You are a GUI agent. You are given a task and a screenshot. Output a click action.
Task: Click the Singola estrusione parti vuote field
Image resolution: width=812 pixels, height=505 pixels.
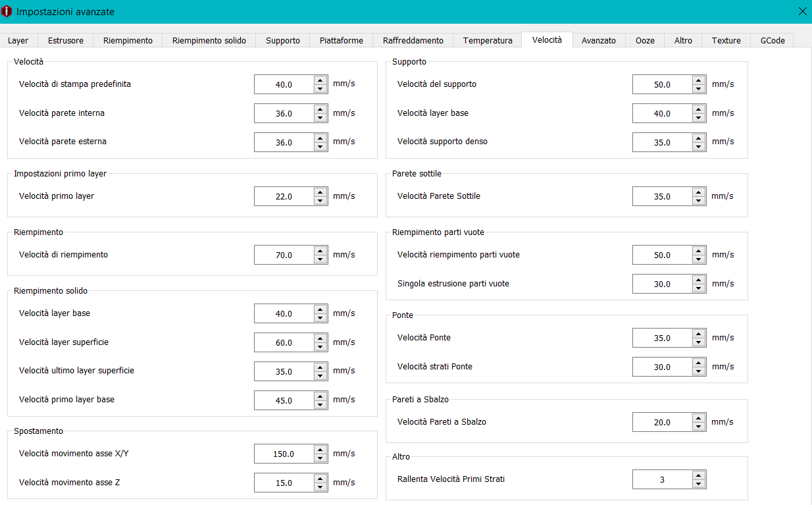click(x=663, y=284)
